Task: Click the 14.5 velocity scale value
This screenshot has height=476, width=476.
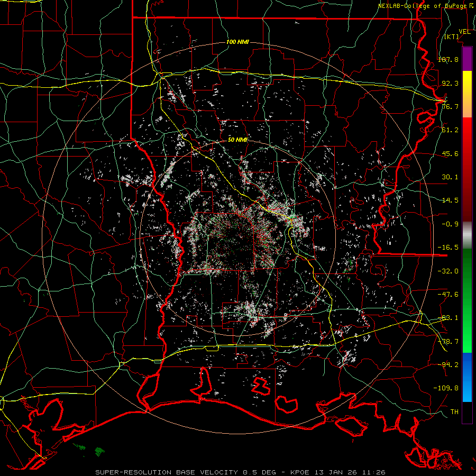Action: (x=450, y=200)
